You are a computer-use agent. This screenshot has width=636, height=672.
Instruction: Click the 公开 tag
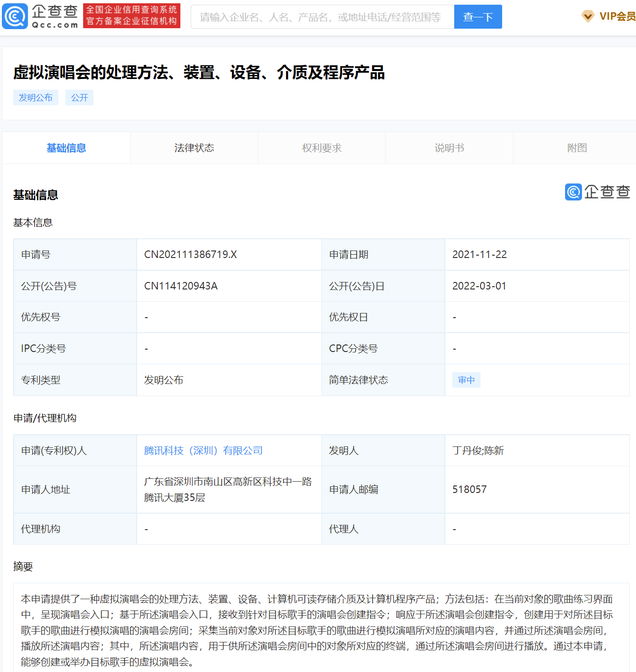click(79, 97)
